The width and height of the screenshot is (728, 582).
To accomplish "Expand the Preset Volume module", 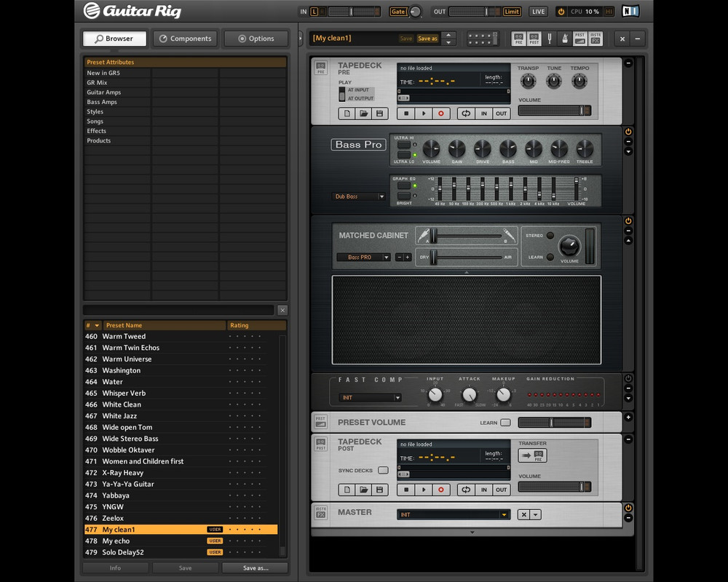I will [628, 418].
